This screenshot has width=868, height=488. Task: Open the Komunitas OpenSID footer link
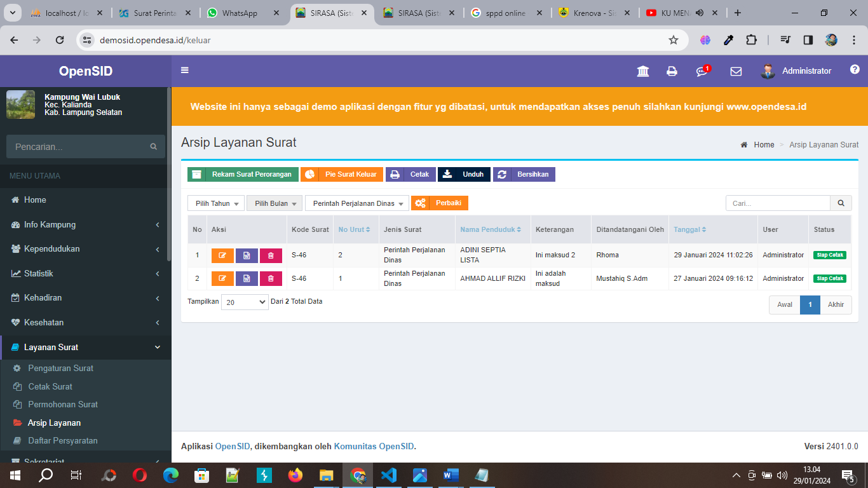click(x=374, y=446)
